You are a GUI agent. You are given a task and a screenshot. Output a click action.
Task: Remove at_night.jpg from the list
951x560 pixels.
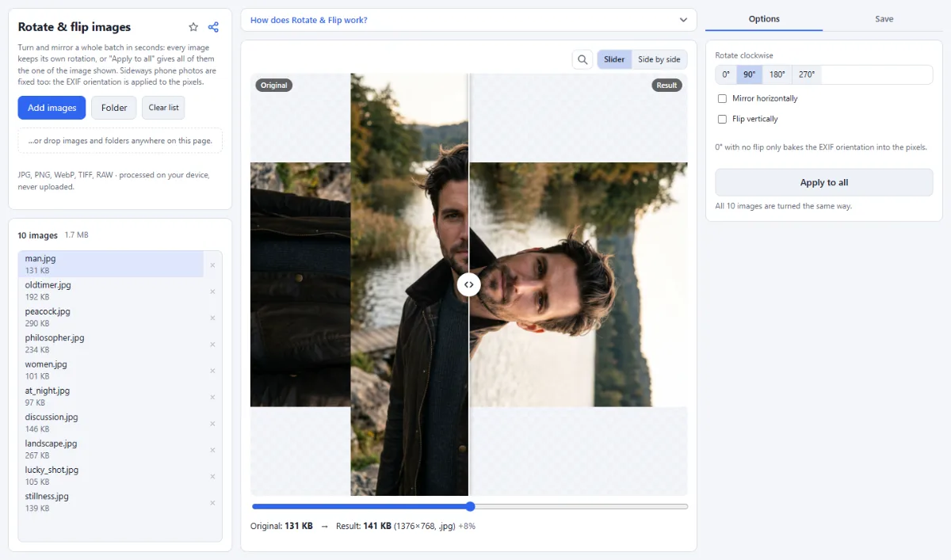[212, 397]
